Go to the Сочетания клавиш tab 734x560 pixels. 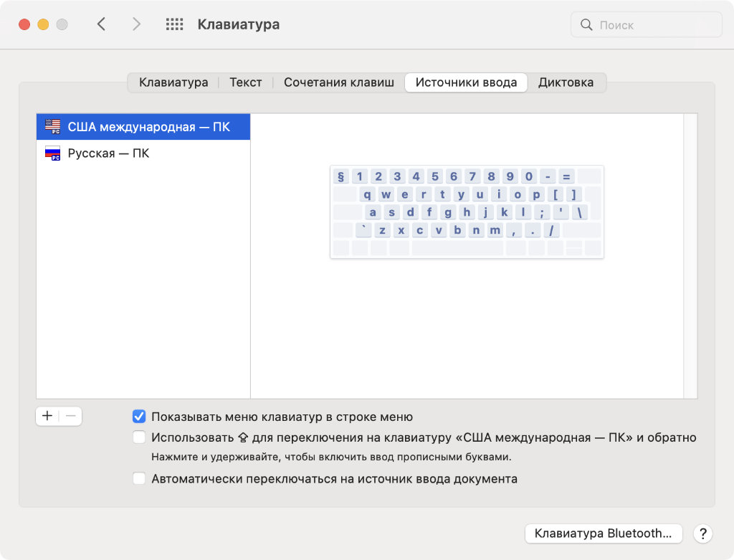click(338, 82)
